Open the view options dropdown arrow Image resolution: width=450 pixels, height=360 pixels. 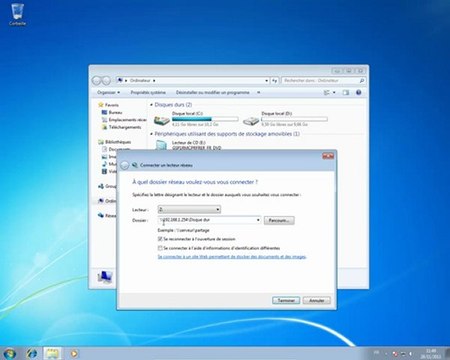point(334,93)
